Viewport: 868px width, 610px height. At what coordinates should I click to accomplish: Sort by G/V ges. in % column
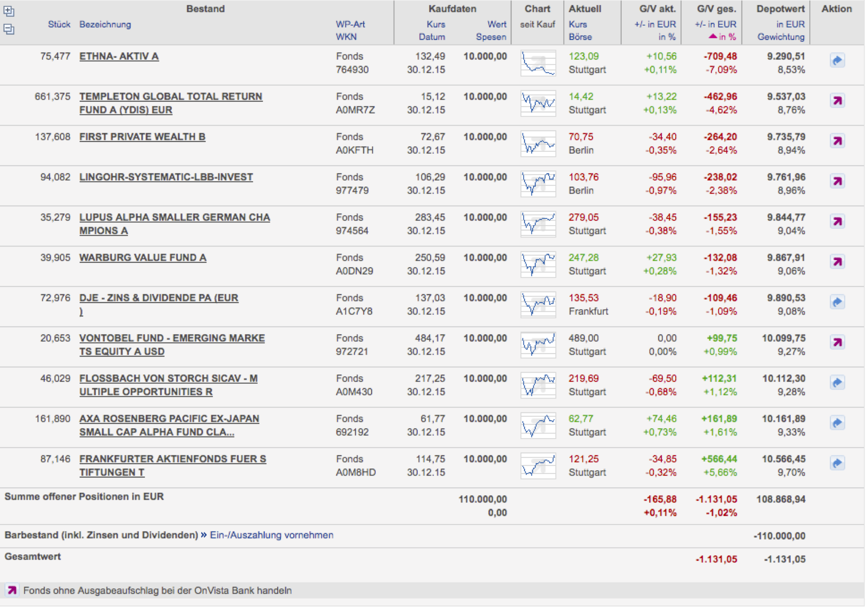point(726,37)
